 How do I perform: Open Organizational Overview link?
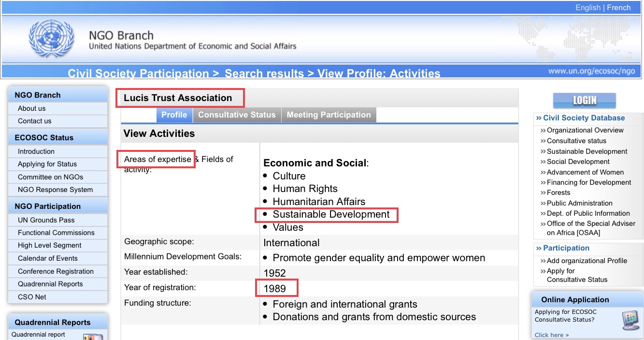click(585, 130)
